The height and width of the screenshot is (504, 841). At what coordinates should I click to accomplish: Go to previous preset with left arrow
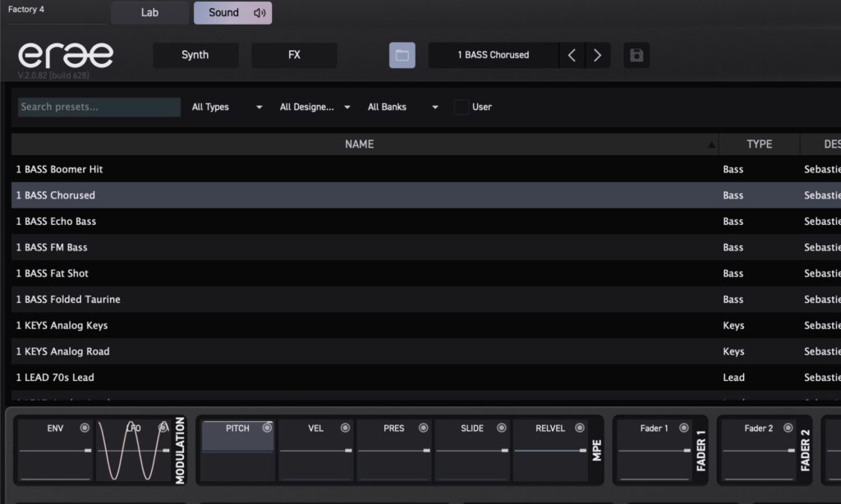tap(572, 55)
